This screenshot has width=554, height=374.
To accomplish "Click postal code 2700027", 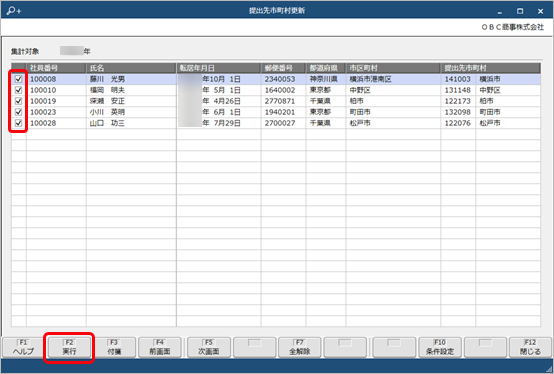I will (x=280, y=123).
